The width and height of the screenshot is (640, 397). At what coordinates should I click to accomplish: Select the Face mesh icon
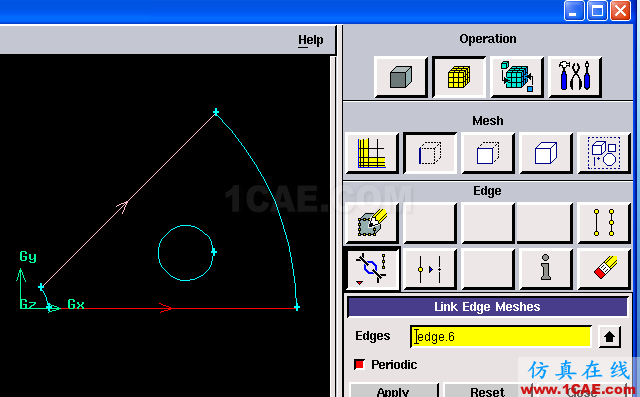(x=488, y=153)
